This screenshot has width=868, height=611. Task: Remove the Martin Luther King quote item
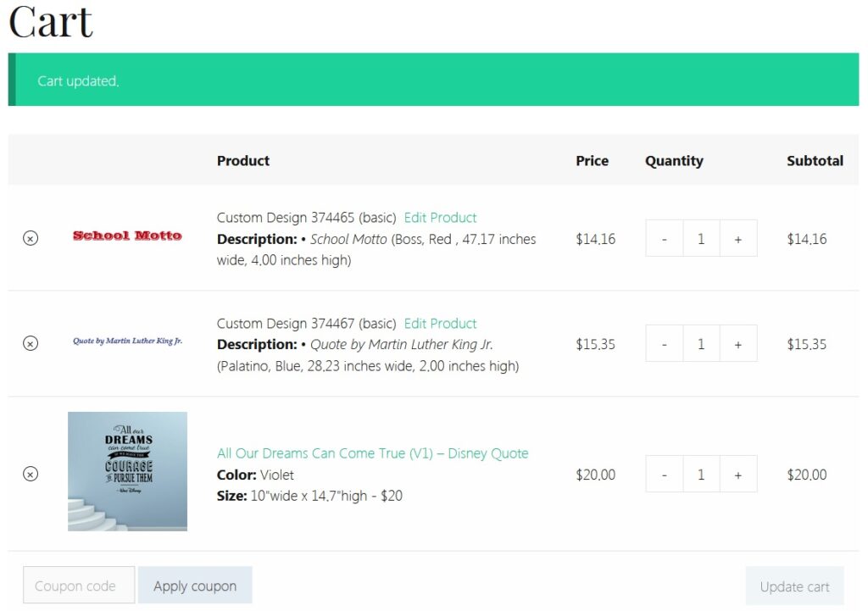tap(31, 343)
